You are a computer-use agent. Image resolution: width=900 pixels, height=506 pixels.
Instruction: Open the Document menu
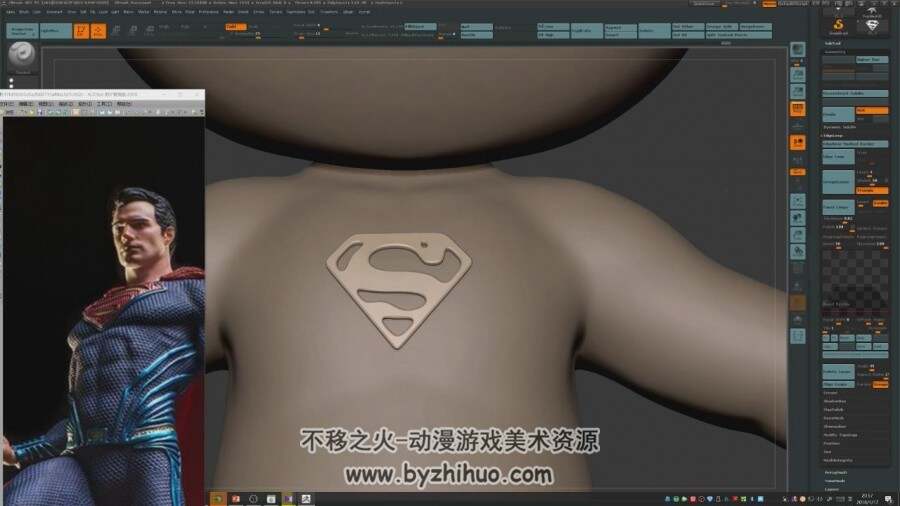tap(55, 11)
